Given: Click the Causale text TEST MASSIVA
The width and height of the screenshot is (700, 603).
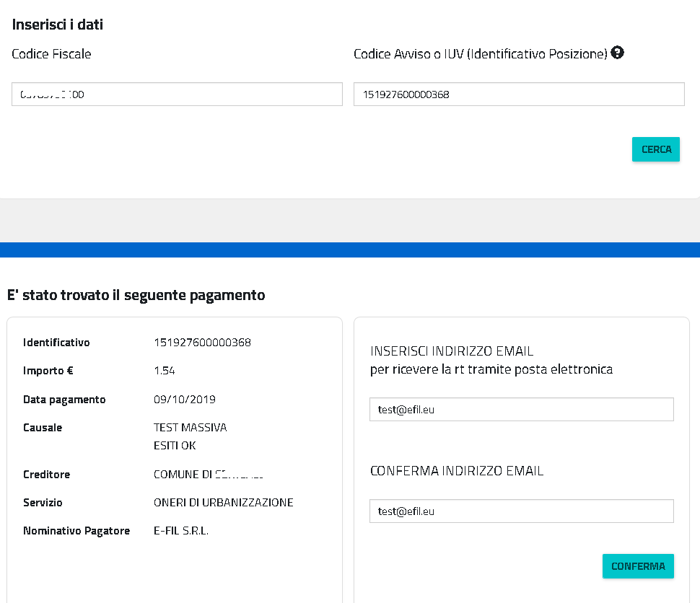Looking at the screenshot, I should (x=191, y=428).
